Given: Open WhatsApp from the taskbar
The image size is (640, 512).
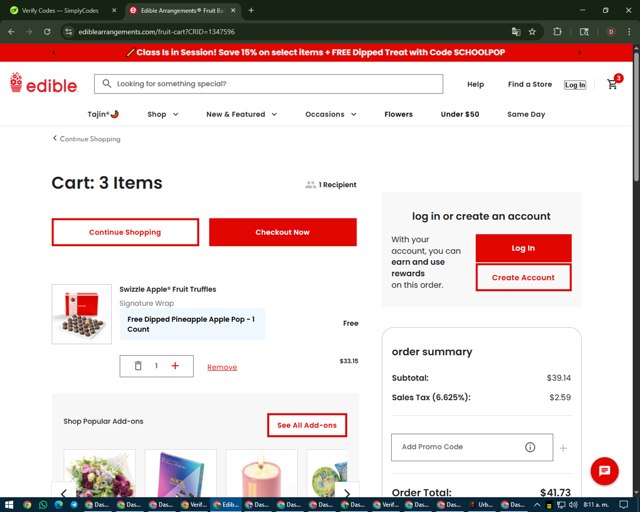Looking at the screenshot, I should click(43, 505).
